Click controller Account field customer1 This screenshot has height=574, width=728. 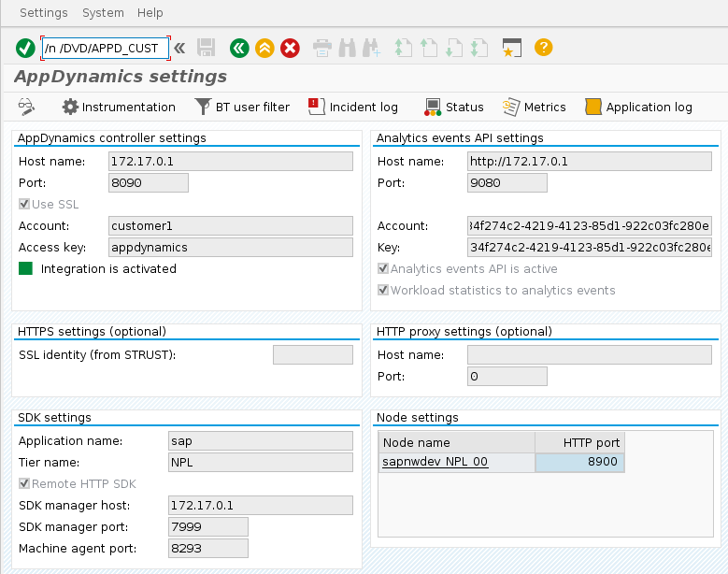tap(230, 225)
